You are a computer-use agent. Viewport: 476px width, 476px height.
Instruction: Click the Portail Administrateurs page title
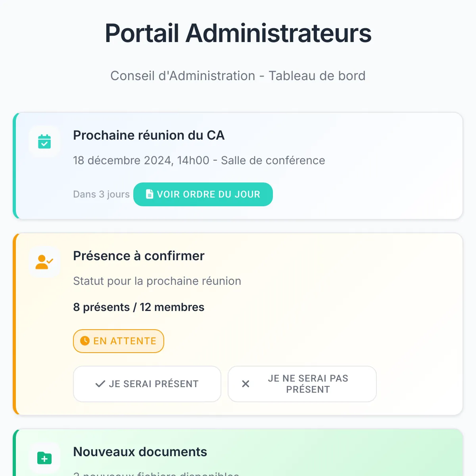click(x=238, y=33)
